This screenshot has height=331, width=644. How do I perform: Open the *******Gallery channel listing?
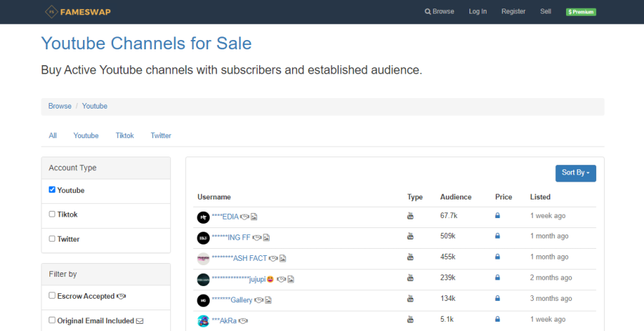click(232, 300)
